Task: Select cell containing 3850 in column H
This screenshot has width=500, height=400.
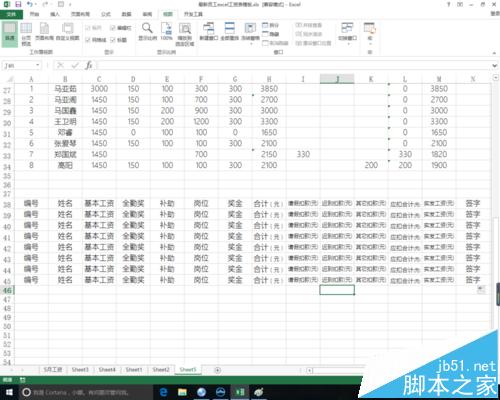Action: click(x=269, y=89)
